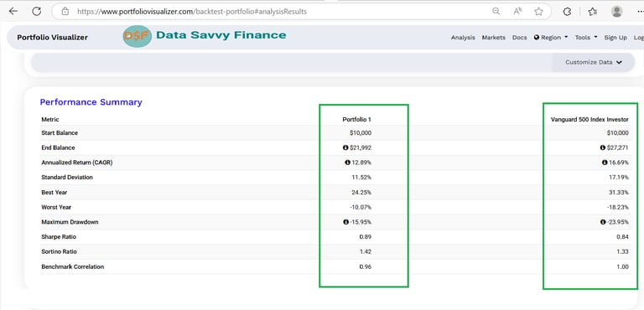The width and height of the screenshot is (644, 310).
Task: Click info icon beside Portfolio 1 Maximum Drawdown
Action: pyautogui.click(x=345, y=222)
